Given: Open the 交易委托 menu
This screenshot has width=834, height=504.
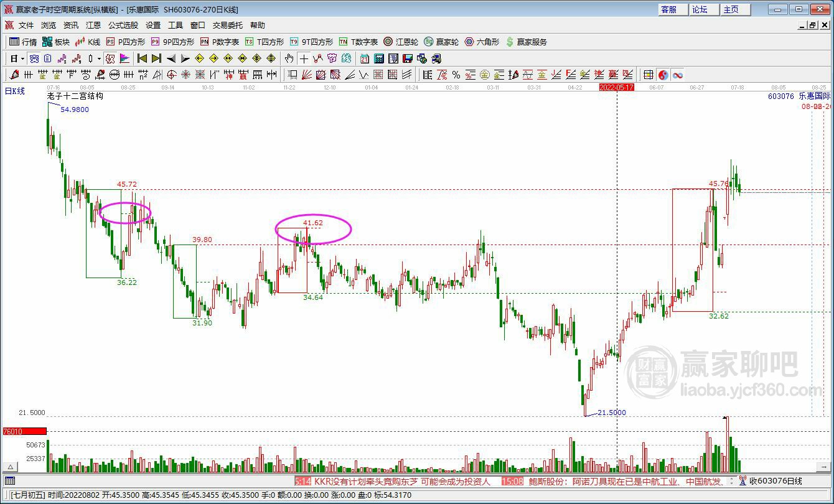Looking at the screenshot, I should (228, 26).
